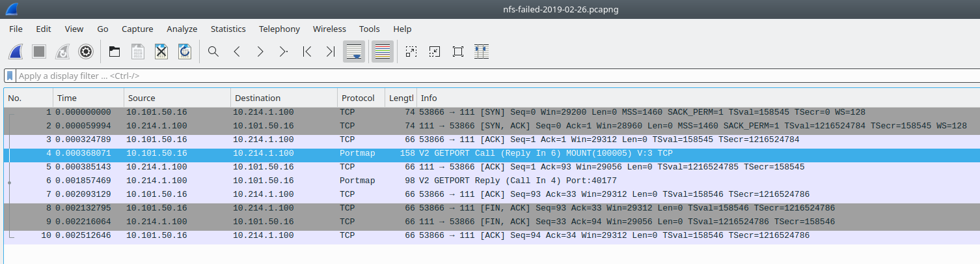
Task: Sort by the Info column header
Action: click(x=698, y=98)
